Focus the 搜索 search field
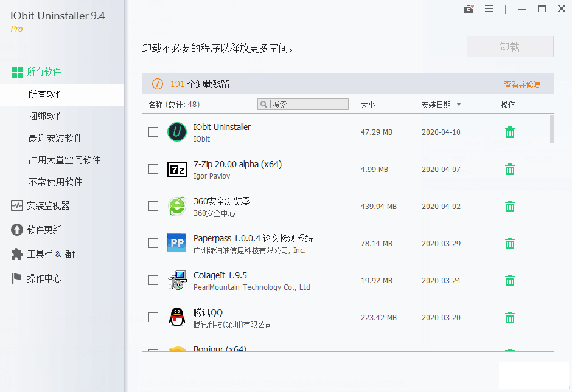This screenshot has width=572, height=392. pyautogui.click(x=309, y=105)
